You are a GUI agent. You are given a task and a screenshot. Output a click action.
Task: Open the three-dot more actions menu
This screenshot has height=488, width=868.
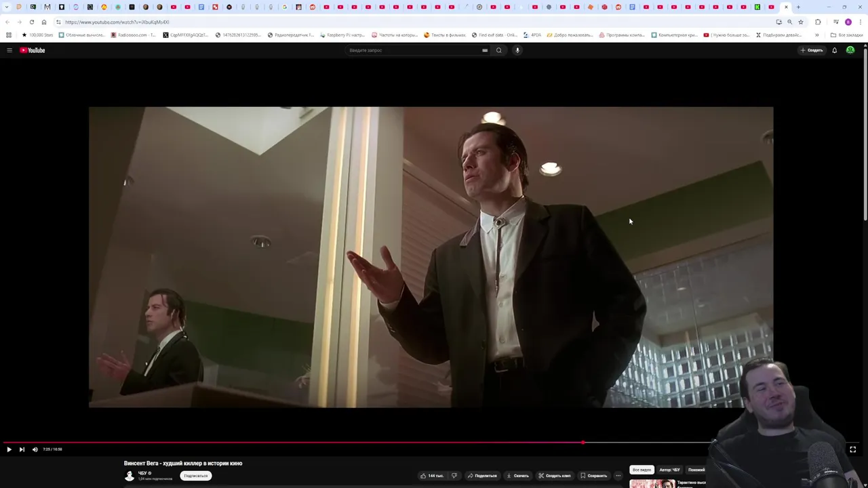pyautogui.click(x=618, y=476)
